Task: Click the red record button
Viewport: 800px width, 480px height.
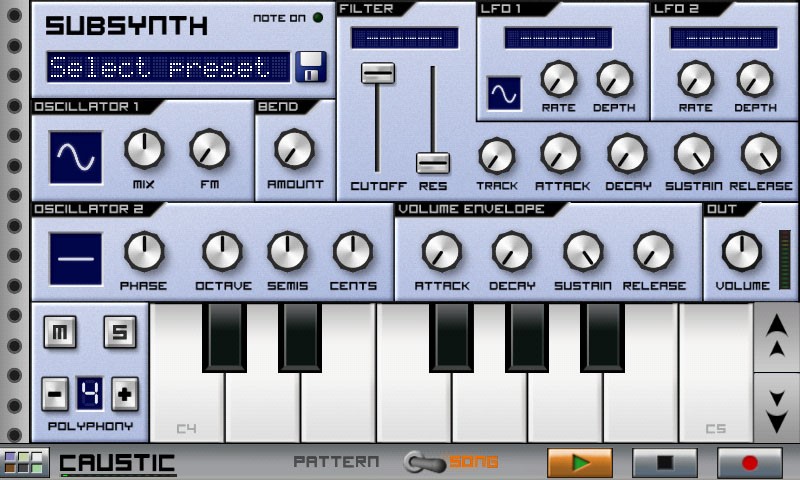Action: tap(749, 463)
